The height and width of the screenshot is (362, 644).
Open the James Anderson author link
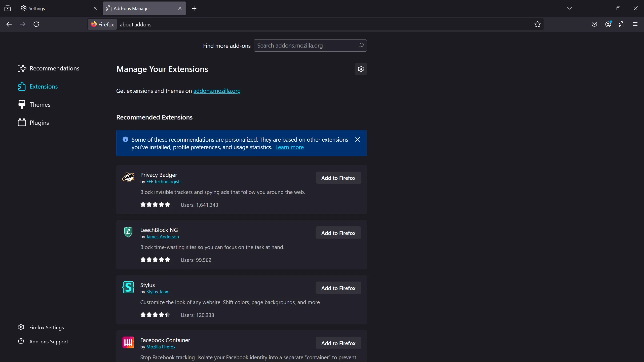pyautogui.click(x=163, y=237)
